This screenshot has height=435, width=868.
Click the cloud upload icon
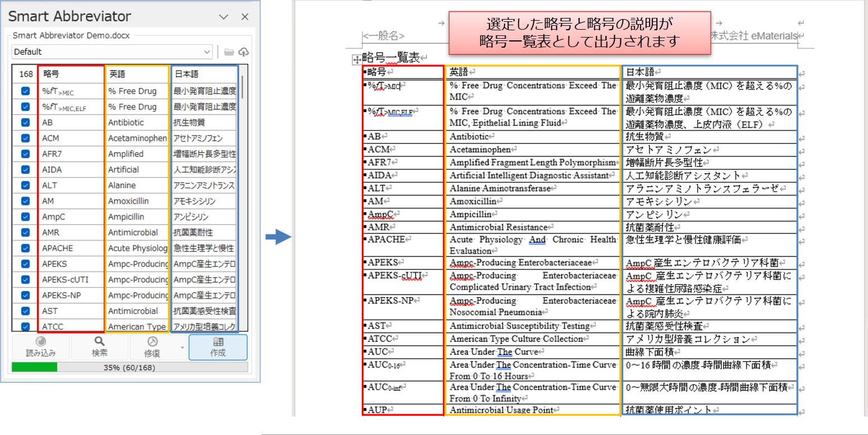pos(243,52)
